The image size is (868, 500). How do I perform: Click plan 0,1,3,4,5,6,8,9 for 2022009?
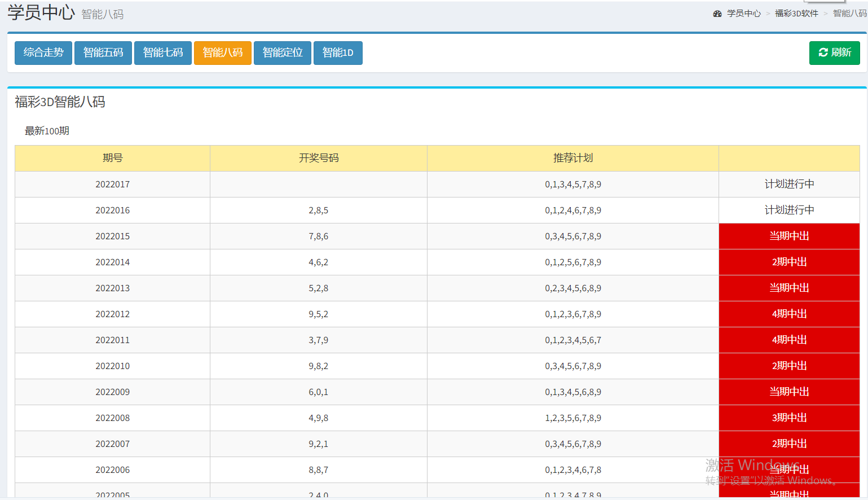pyautogui.click(x=573, y=392)
